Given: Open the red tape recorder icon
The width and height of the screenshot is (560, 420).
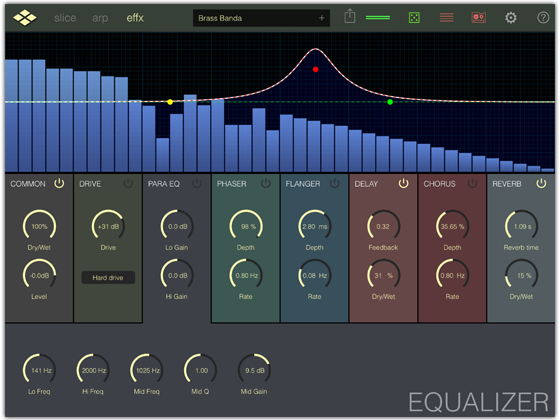Looking at the screenshot, I should tap(479, 18).
